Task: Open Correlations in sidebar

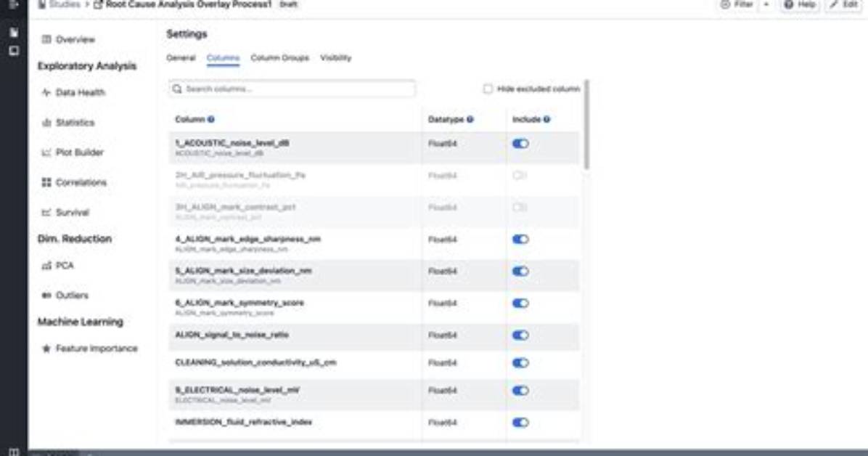Action: (x=73, y=182)
